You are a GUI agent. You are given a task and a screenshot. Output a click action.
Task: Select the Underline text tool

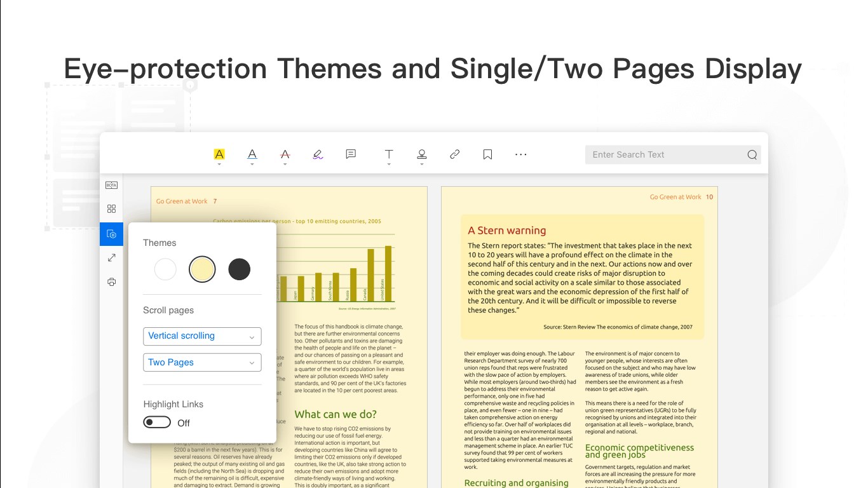[x=252, y=154]
